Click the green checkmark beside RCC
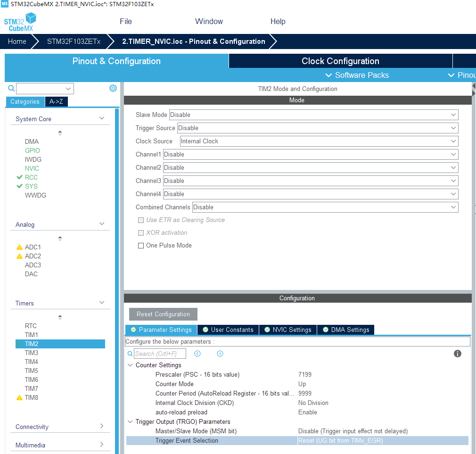 coord(19,177)
